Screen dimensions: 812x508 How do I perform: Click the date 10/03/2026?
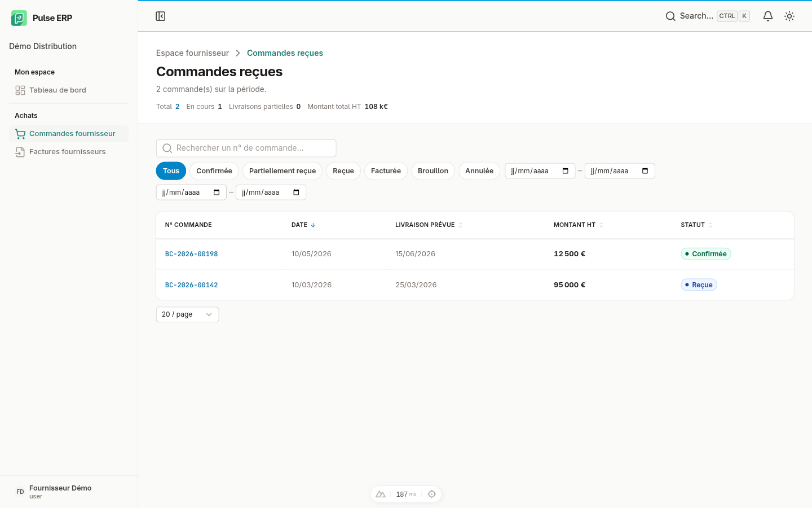click(x=311, y=285)
